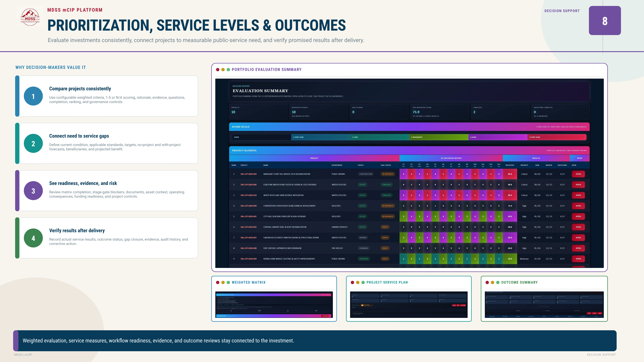This screenshot has width=644, height=362.
Task: Click the BIDDING status badge
Action: (x=363, y=238)
